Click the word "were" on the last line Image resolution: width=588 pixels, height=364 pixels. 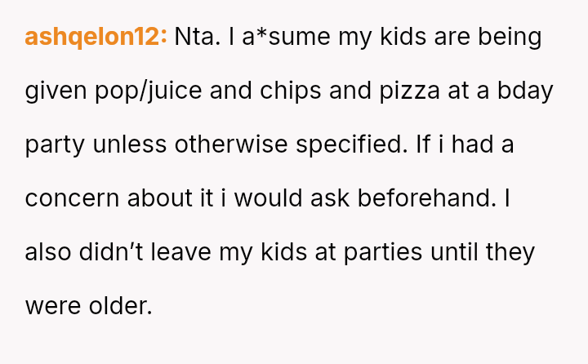tap(53, 307)
